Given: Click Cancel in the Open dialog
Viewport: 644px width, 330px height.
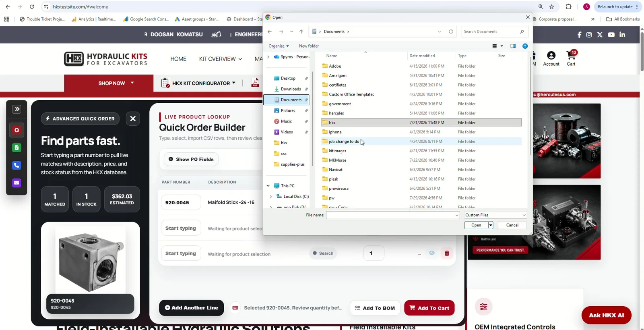Looking at the screenshot, I should pyautogui.click(x=512, y=225).
